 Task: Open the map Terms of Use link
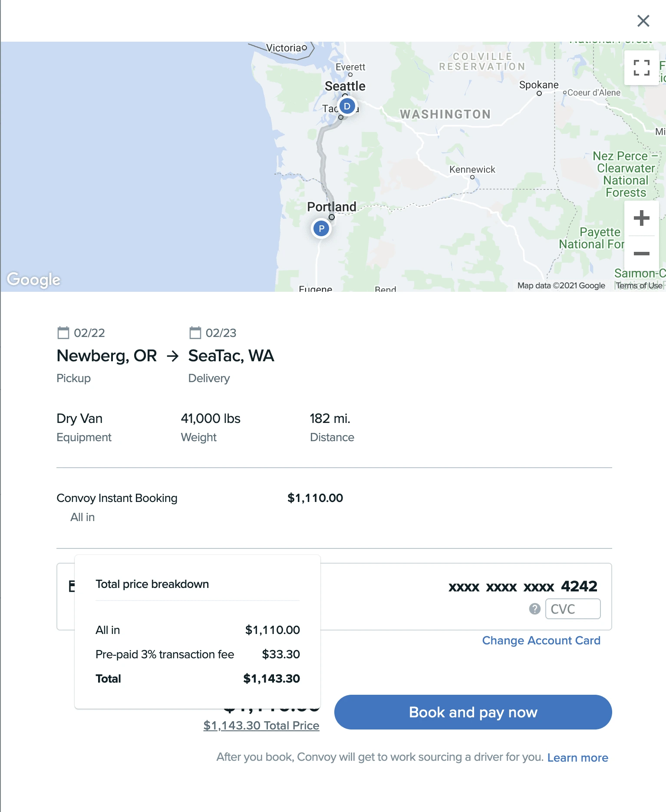click(639, 285)
